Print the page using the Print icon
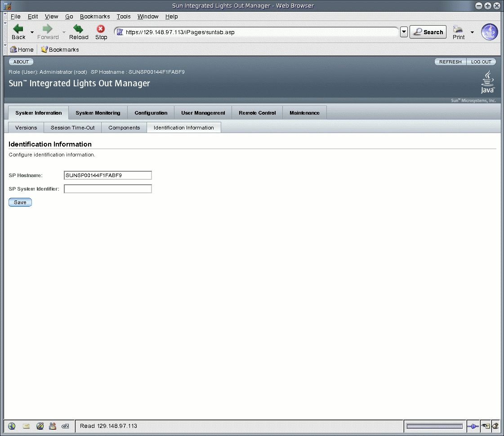The image size is (504, 436). click(x=458, y=32)
